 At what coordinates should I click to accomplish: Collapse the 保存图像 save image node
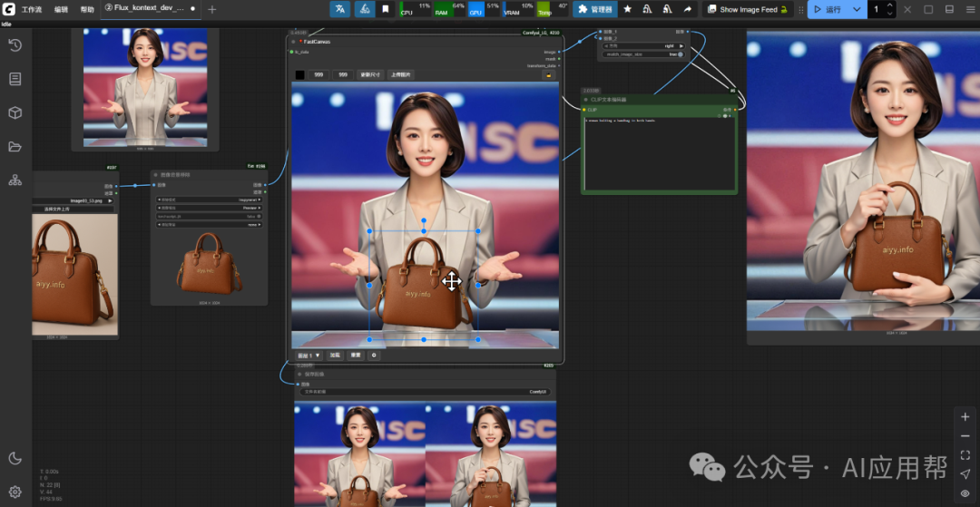(x=299, y=374)
